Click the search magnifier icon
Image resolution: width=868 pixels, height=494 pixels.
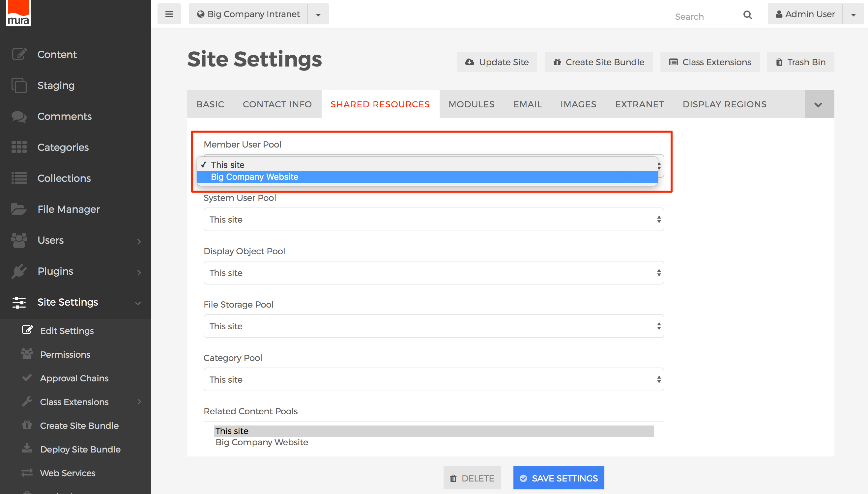[x=747, y=15]
